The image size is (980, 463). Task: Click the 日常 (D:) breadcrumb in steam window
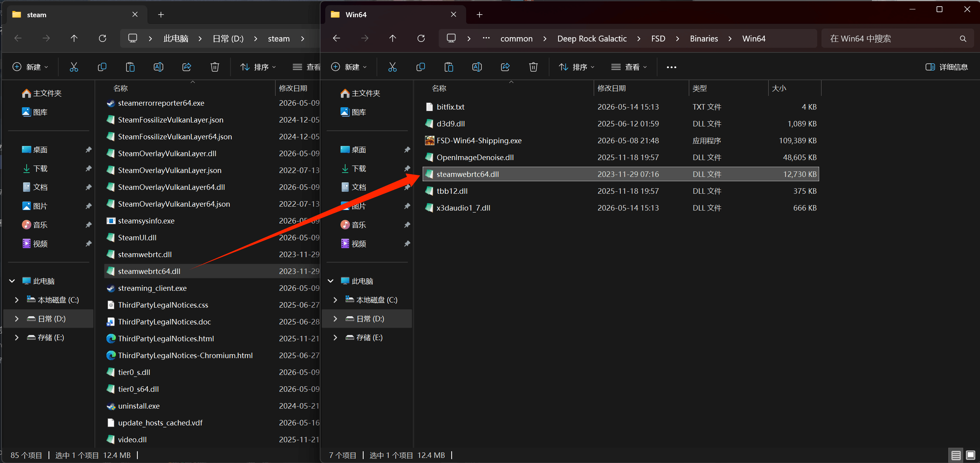228,38
